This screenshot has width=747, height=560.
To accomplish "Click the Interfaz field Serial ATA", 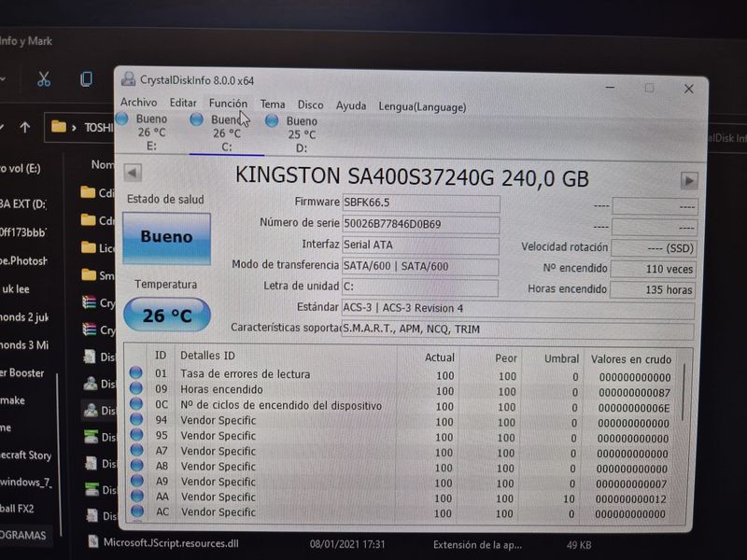I will pyautogui.click(x=421, y=245).
